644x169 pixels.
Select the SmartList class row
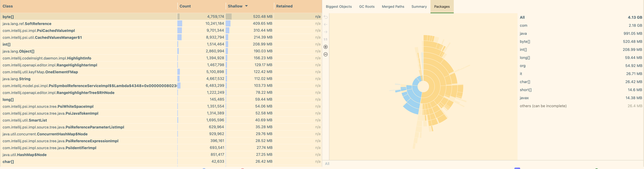tap(161, 120)
